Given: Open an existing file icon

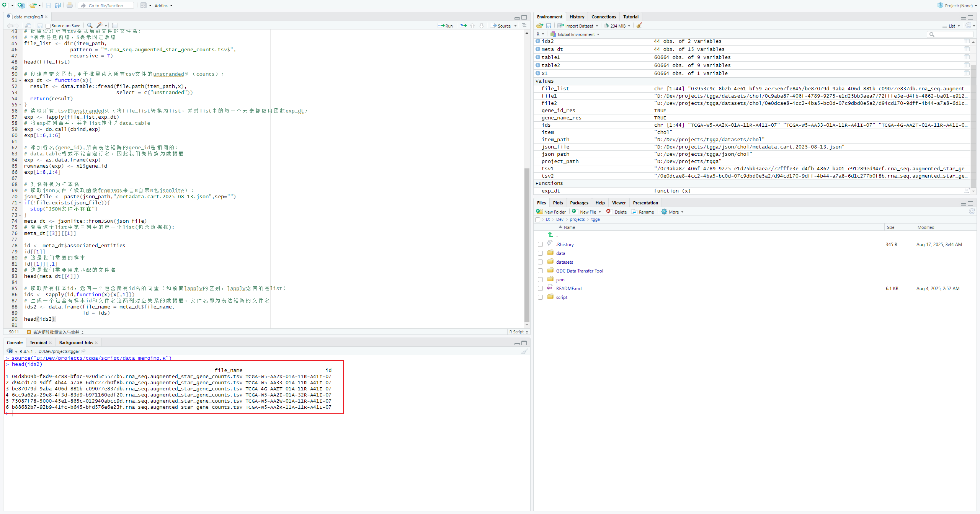Looking at the screenshot, I should tap(33, 5).
